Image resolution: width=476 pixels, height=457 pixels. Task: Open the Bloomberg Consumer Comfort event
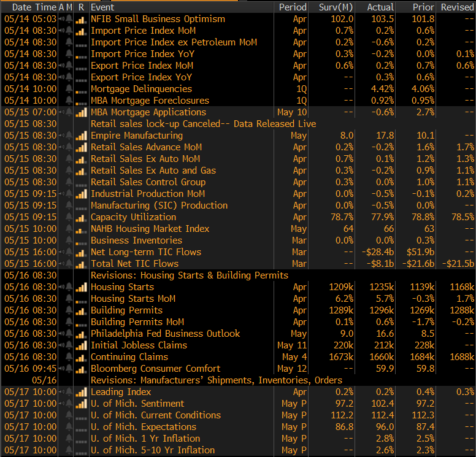155,369
